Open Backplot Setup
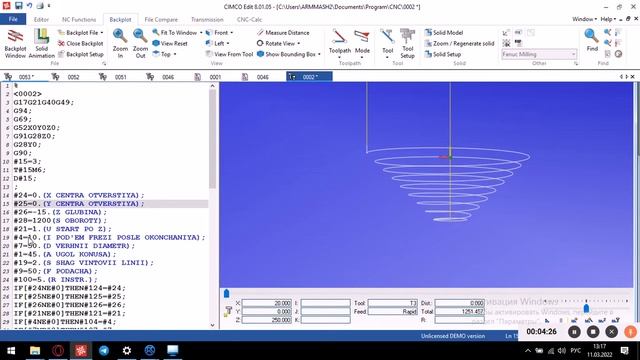The width and height of the screenshot is (640, 360). [80, 54]
